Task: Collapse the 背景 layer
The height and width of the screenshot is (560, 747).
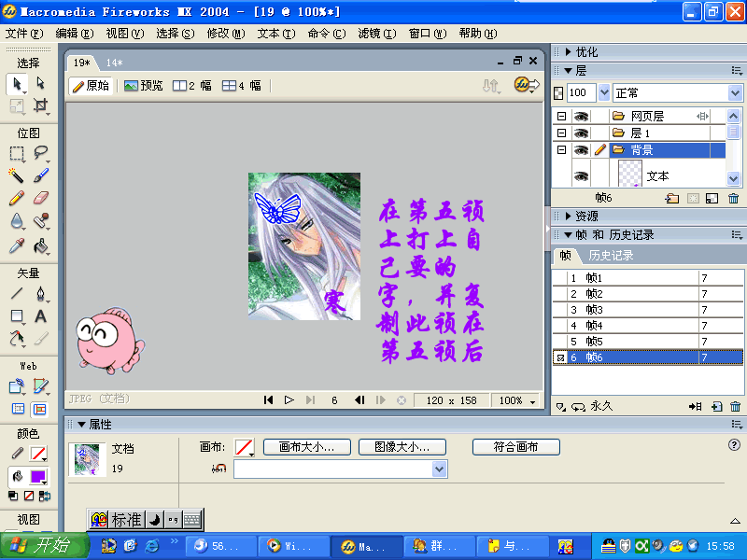Action: [562, 150]
